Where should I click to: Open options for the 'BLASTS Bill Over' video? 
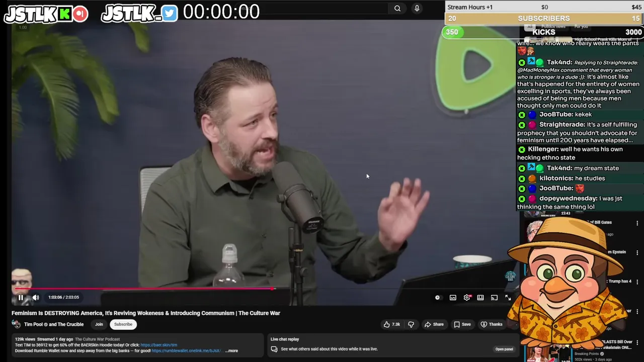point(637,343)
